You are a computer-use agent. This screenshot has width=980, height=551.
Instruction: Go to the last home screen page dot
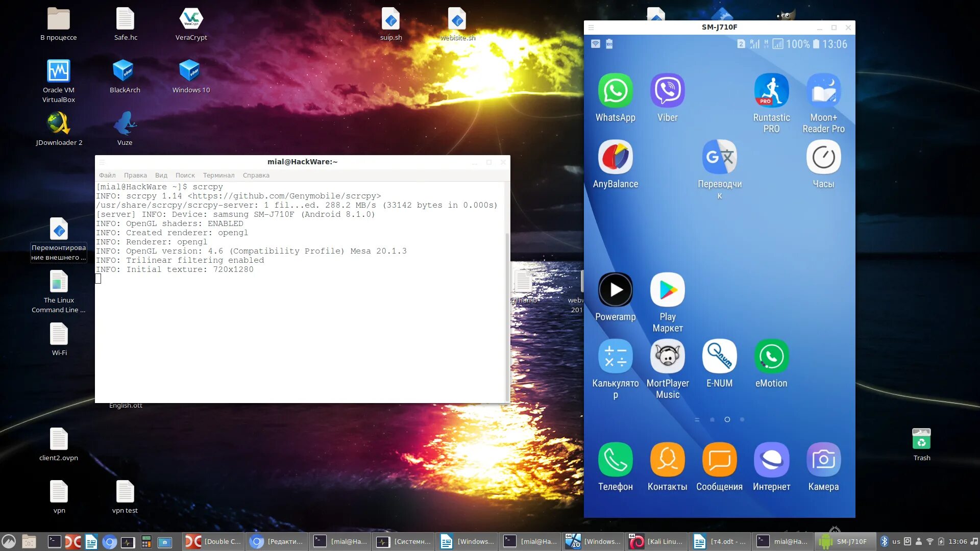742,419
